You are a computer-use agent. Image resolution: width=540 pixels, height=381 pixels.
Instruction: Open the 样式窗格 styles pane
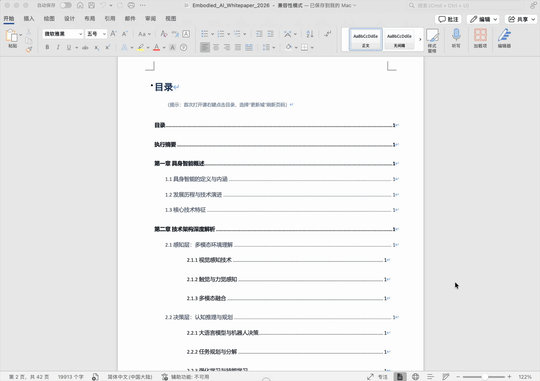432,40
